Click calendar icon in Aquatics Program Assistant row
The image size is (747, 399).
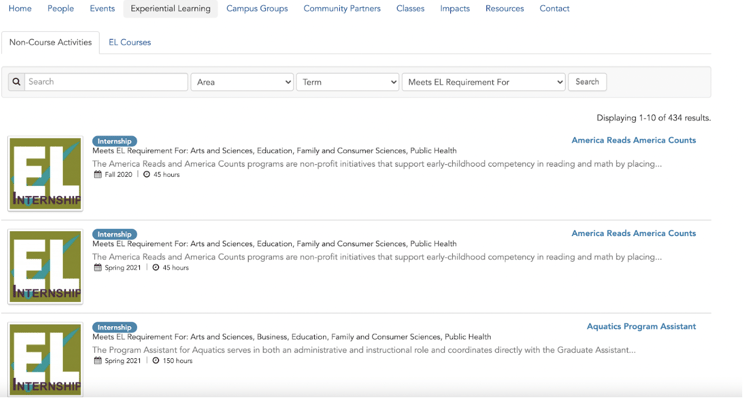[x=98, y=361]
